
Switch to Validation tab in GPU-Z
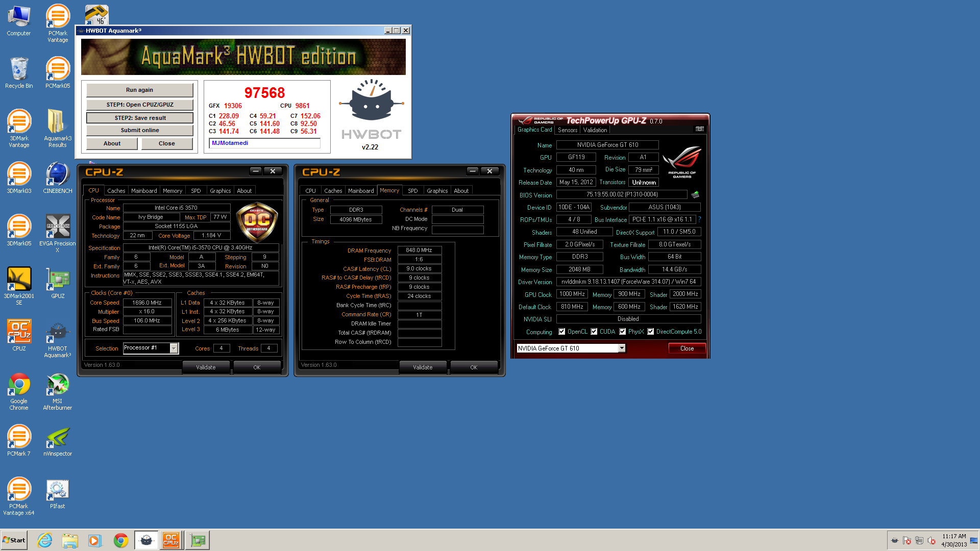(x=595, y=130)
